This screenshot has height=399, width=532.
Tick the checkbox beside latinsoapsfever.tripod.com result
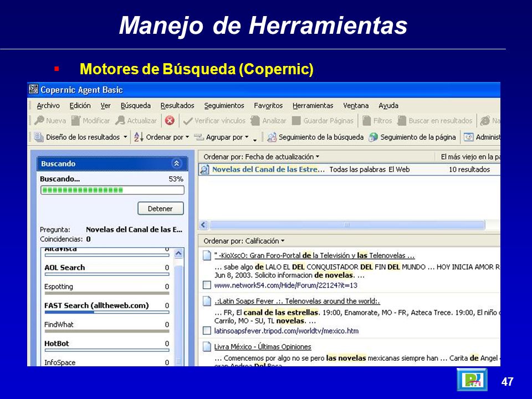[207, 330]
